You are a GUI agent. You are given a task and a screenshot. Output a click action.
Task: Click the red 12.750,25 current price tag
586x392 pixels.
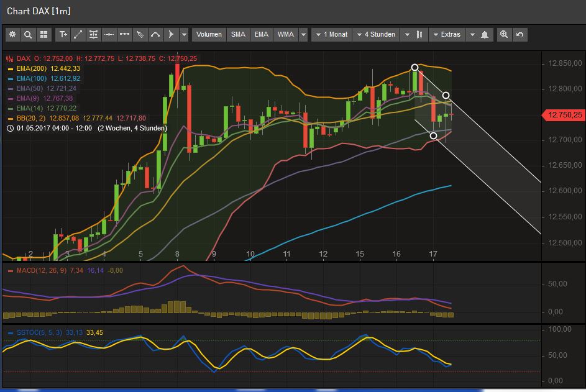[563, 115]
